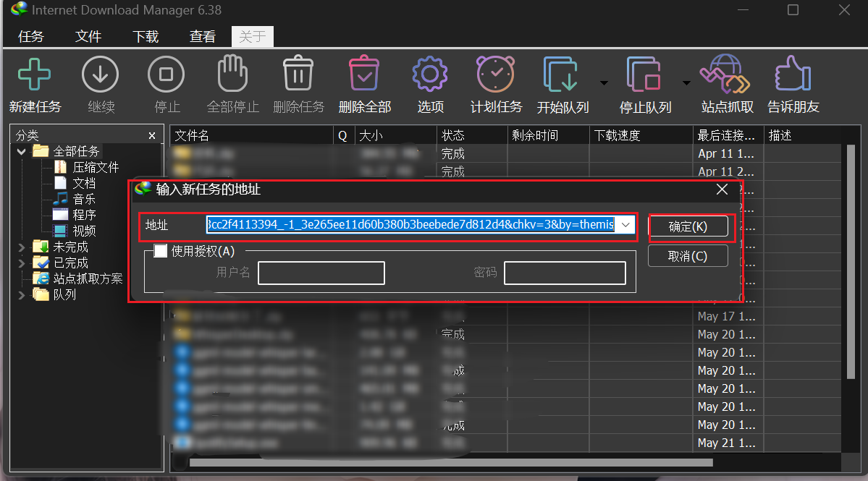Click the 取消(C) cancel button
The width and height of the screenshot is (868, 481).
pyautogui.click(x=688, y=257)
